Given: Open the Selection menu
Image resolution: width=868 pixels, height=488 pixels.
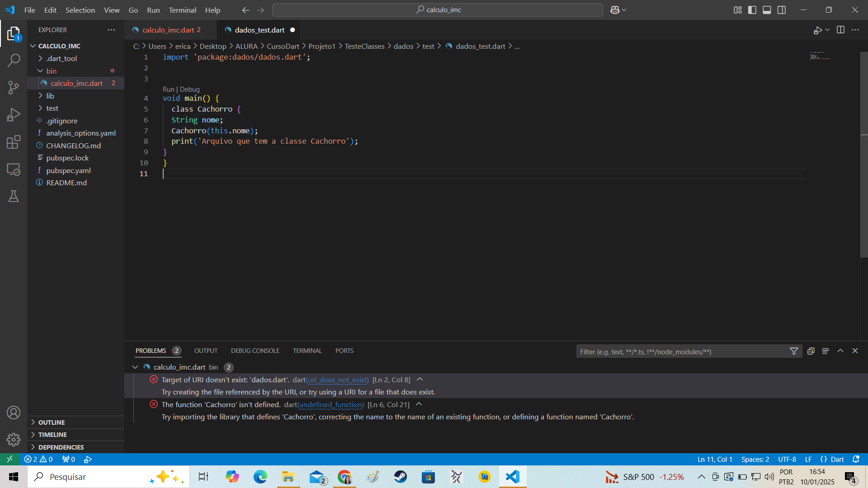Looking at the screenshot, I should tap(80, 10).
